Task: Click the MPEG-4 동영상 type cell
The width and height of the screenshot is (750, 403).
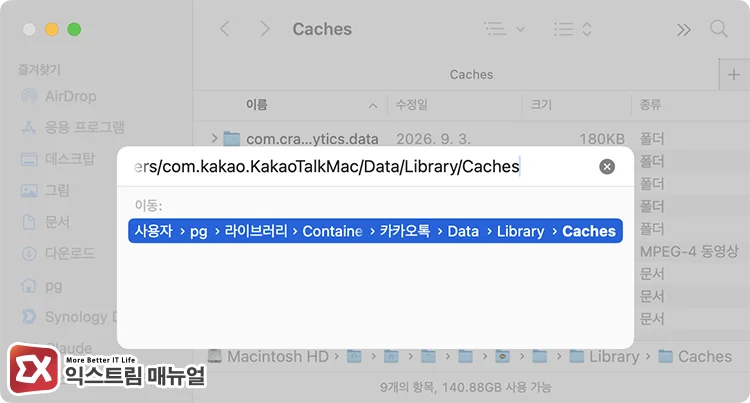Action: coord(689,251)
